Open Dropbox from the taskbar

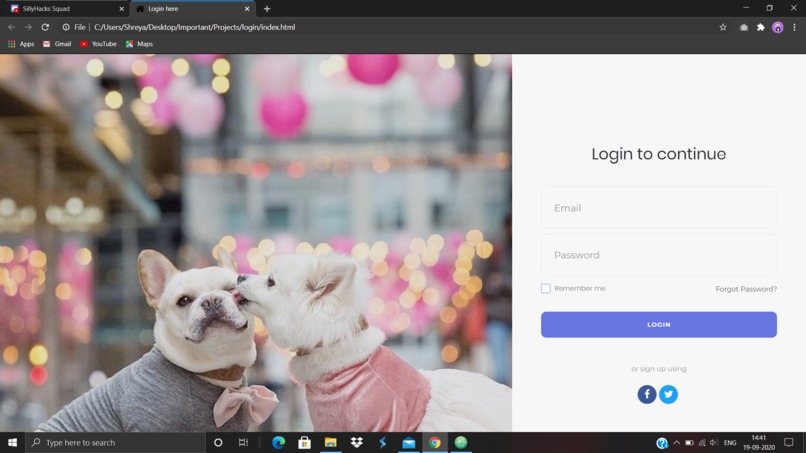(356, 442)
